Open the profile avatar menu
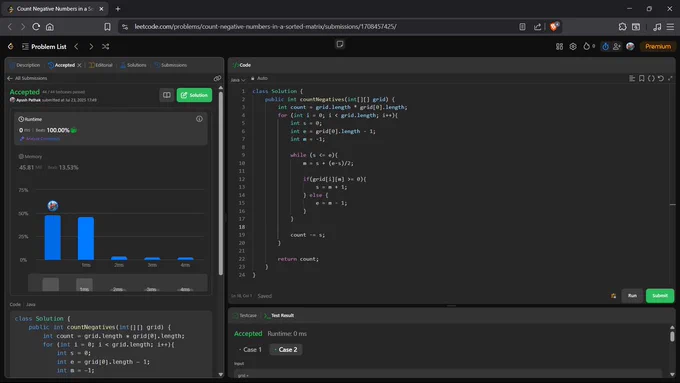Screen dimensions: 680x383 coord(630,46)
